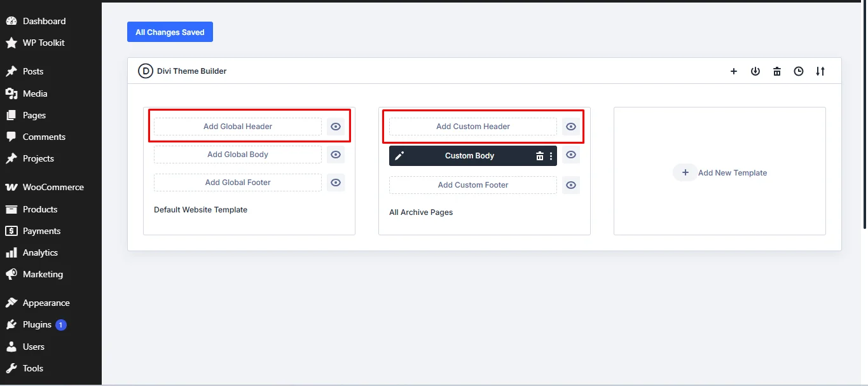This screenshot has height=386, width=868.
Task: Toggle visibility of Global Header
Action: click(336, 127)
